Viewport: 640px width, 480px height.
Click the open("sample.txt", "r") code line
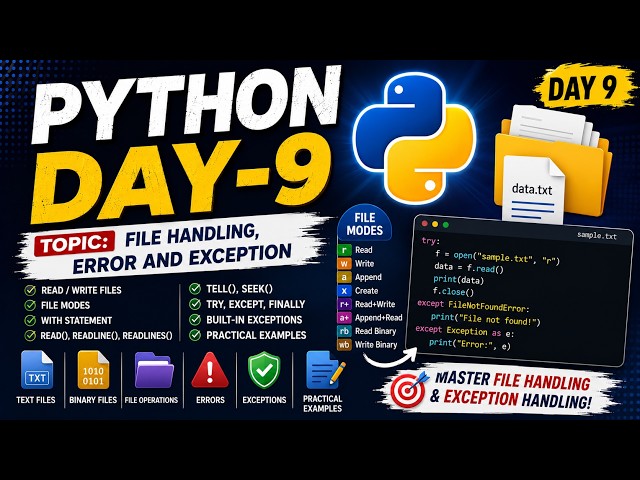pos(498,257)
